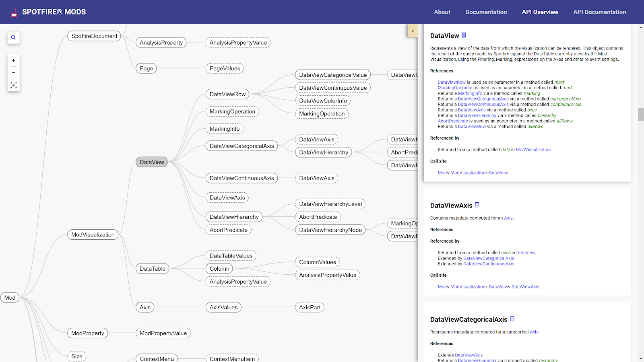Select the ModPropertyValue node
The height and width of the screenshot is (362, 644).
pos(163,333)
